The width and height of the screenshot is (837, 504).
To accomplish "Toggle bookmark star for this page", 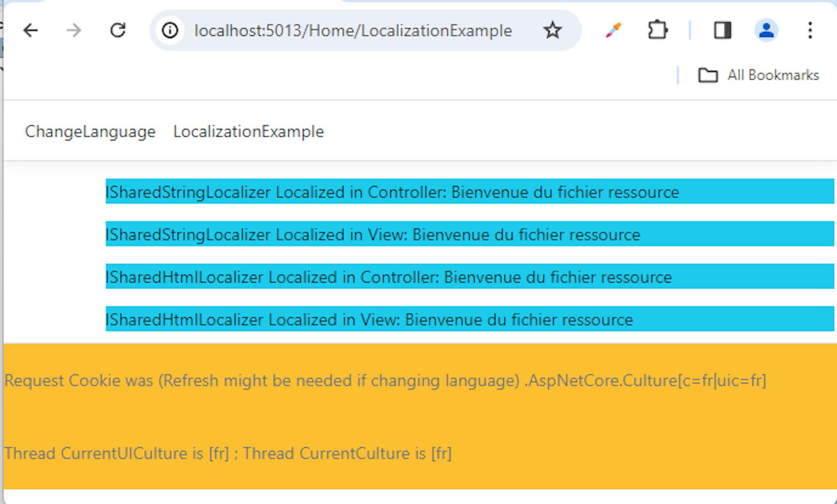I will tap(552, 30).
